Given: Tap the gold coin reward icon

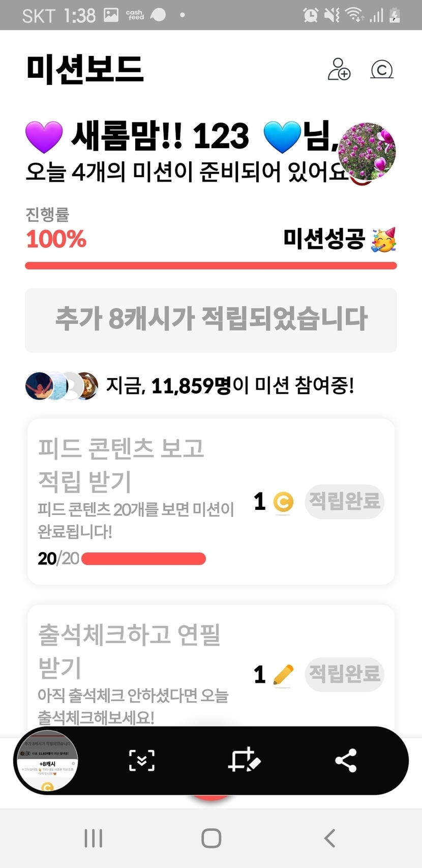Looking at the screenshot, I should (x=283, y=502).
